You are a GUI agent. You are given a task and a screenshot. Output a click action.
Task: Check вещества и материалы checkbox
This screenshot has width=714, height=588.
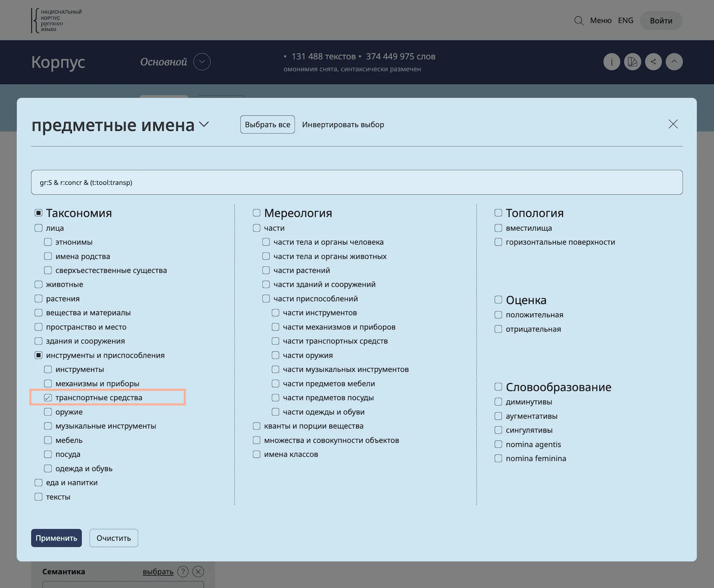click(38, 313)
